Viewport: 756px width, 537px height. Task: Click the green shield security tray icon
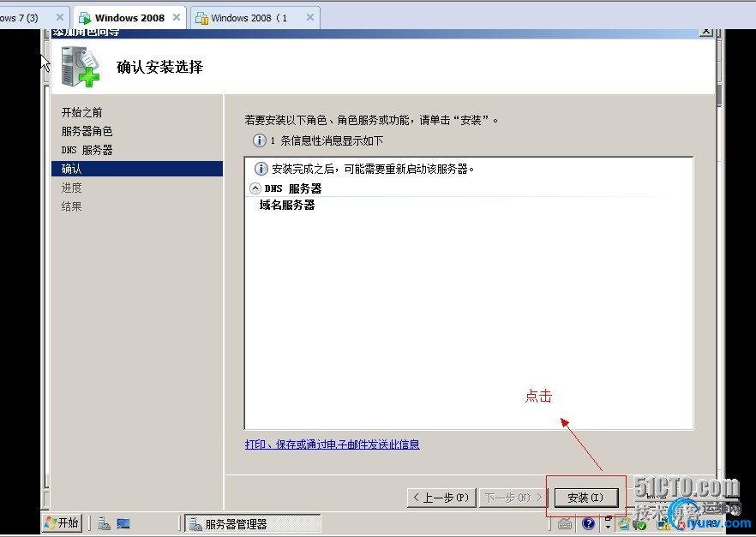click(x=641, y=525)
